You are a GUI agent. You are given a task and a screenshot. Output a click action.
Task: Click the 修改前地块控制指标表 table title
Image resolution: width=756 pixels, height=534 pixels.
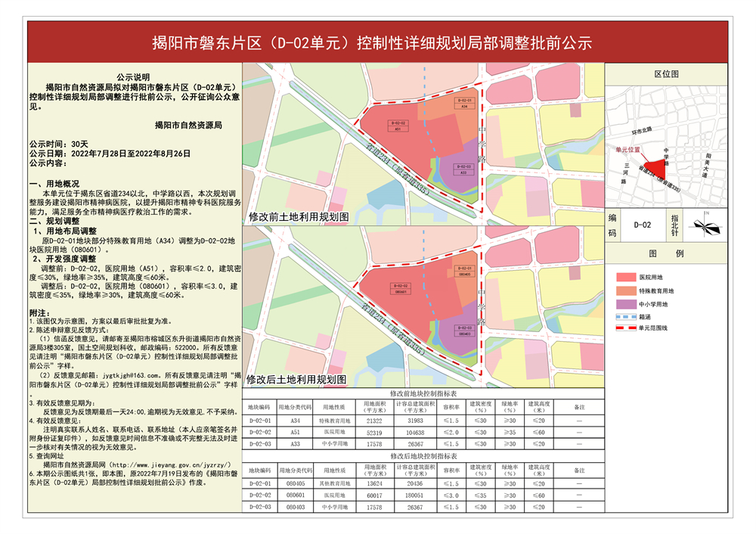coord(423,393)
